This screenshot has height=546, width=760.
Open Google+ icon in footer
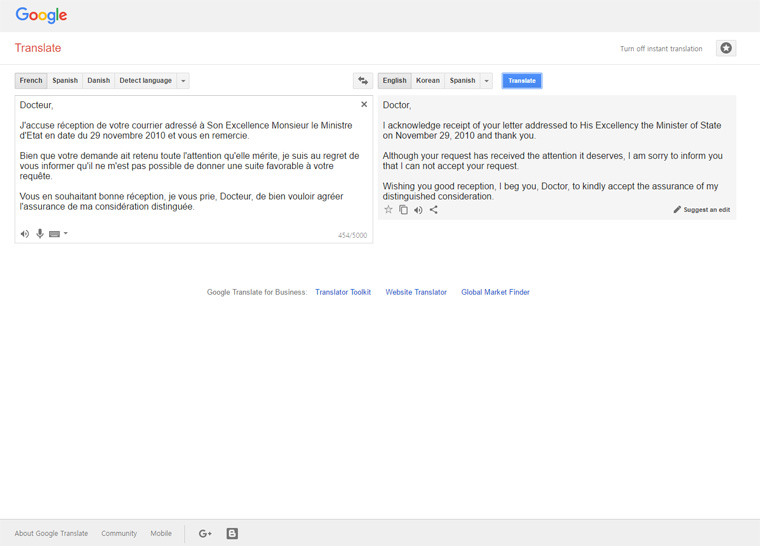(205, 533)
